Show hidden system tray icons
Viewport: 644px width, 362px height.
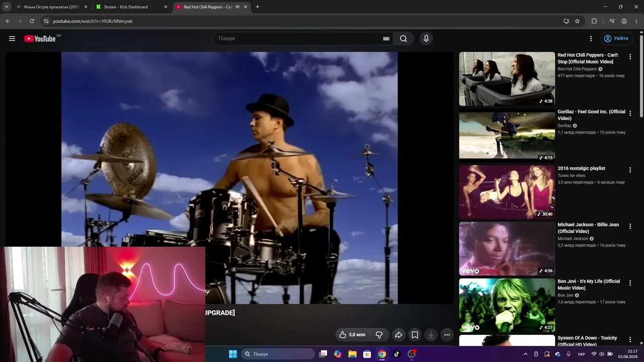(526, 354)
